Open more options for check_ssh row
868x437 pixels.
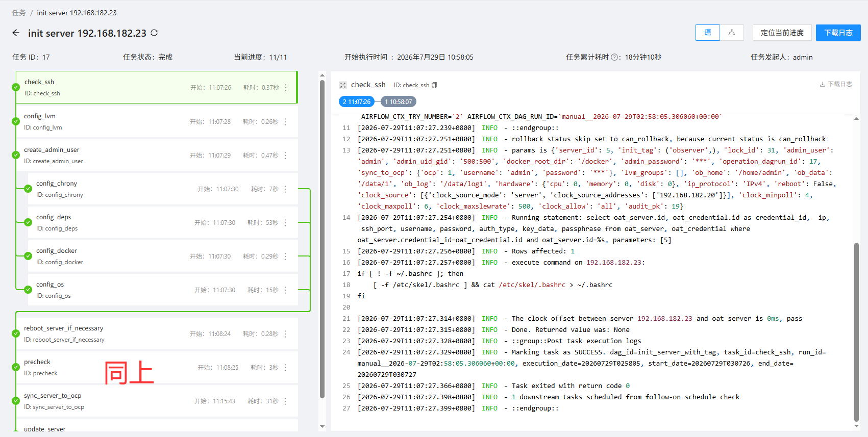(x=286, y=88)
